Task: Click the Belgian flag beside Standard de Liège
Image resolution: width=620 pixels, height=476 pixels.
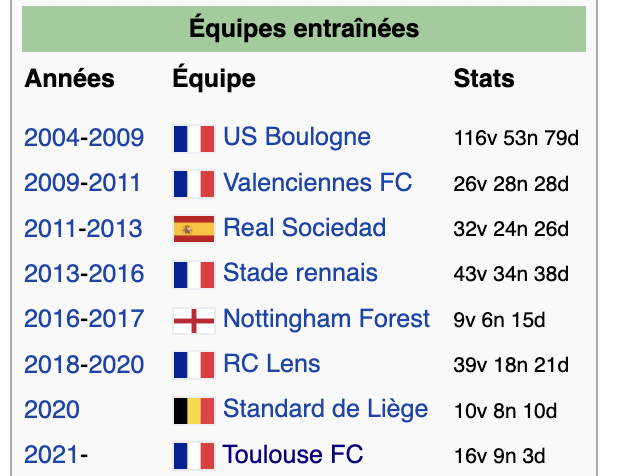Action: point(194,411)
